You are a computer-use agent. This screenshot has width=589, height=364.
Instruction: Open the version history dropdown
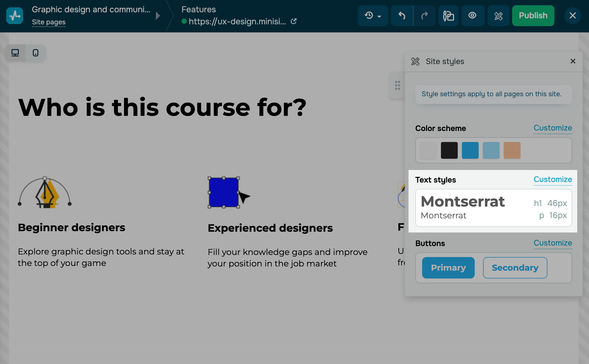coord(372,16)
